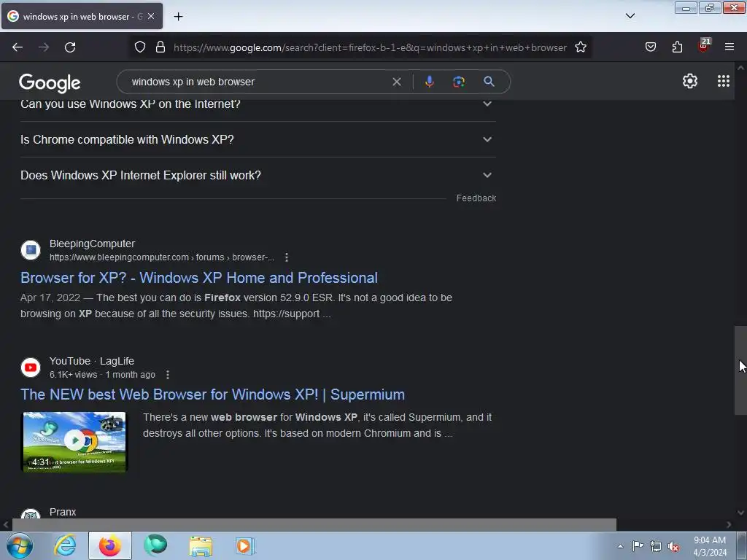Bookmark this page with the star icon

(x=580, y=47)
